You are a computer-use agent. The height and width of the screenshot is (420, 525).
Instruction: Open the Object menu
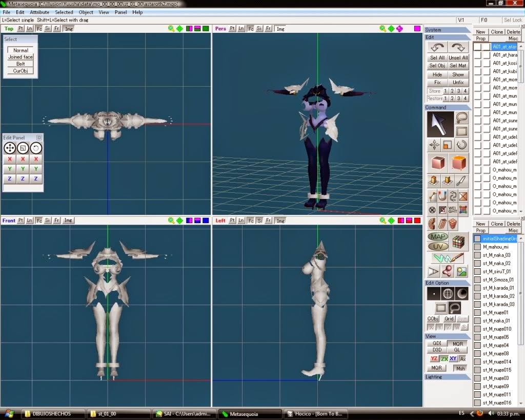86,12
